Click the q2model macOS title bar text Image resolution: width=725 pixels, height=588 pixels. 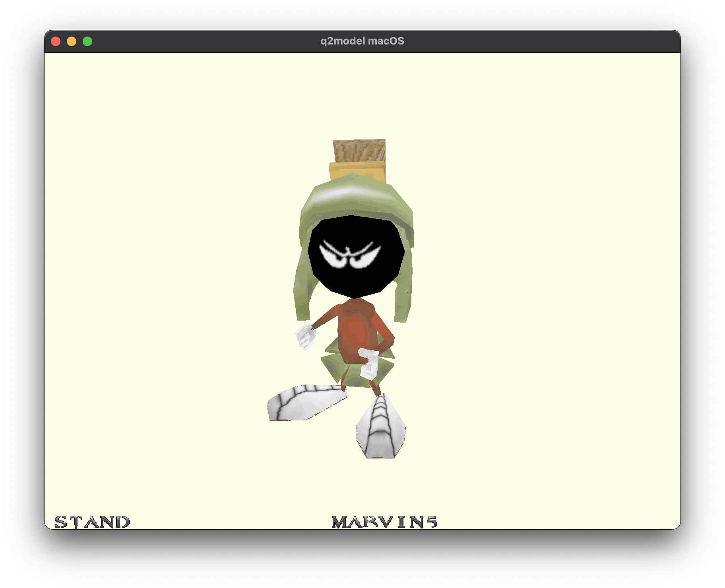pos(362,40)
